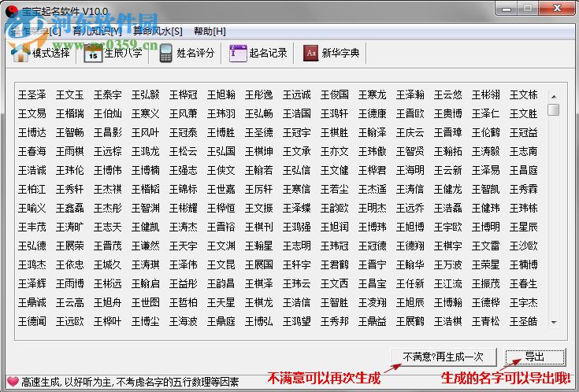The image size is (579, 392).
Task: Select the name 王志南
Action: click(524, 151)
